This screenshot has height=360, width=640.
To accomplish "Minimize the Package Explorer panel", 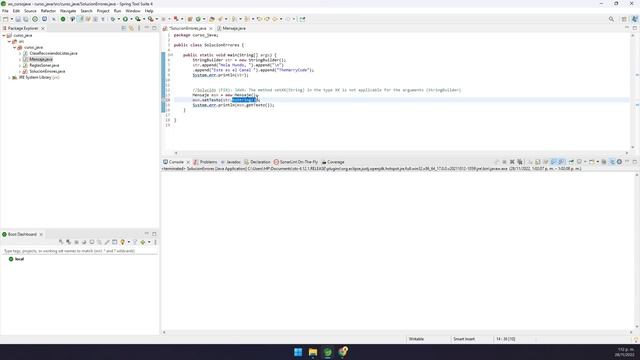I will pos(147,28).
